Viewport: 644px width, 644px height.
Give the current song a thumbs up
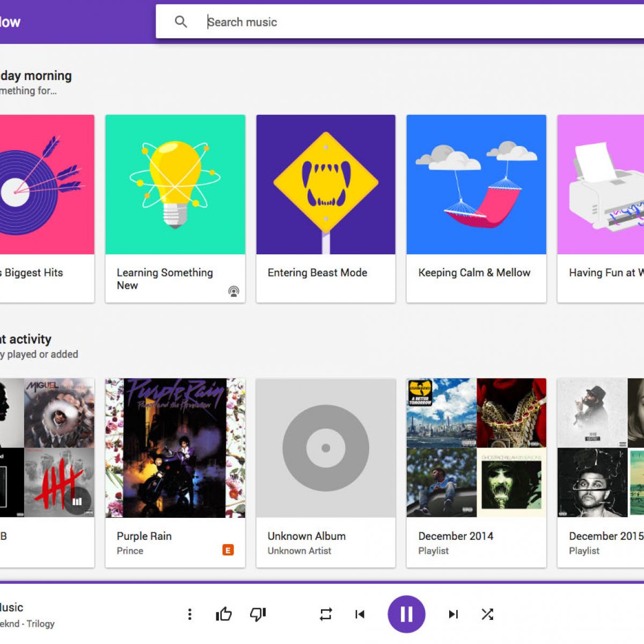[x=224, y=614]
